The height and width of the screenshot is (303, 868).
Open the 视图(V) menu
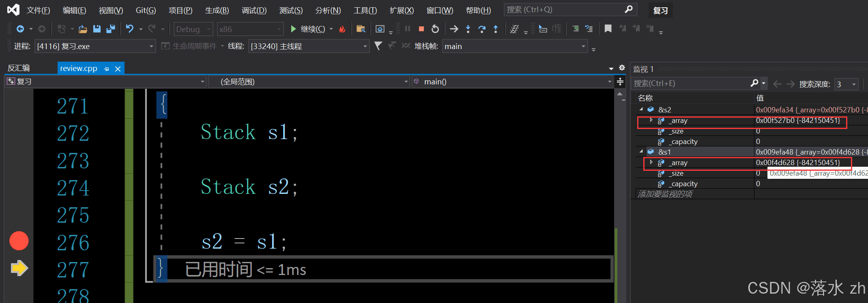[111, 10]
